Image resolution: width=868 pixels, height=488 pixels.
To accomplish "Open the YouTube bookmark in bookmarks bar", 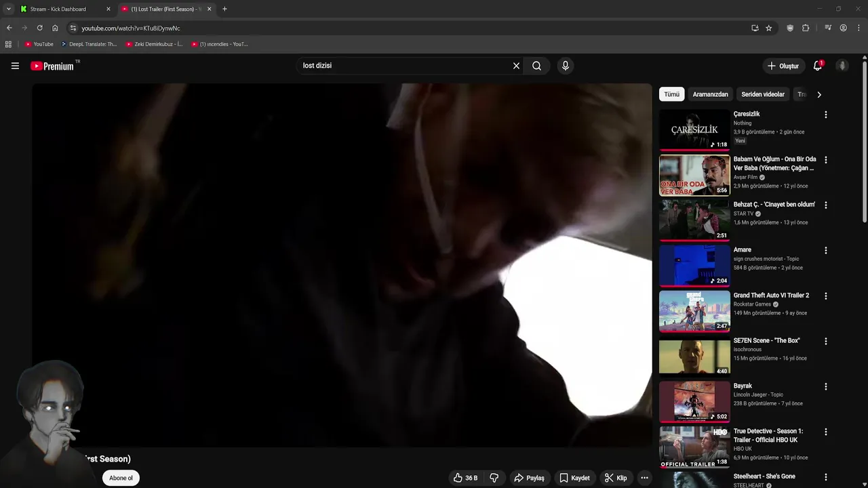I will click(x=39, y=44).
